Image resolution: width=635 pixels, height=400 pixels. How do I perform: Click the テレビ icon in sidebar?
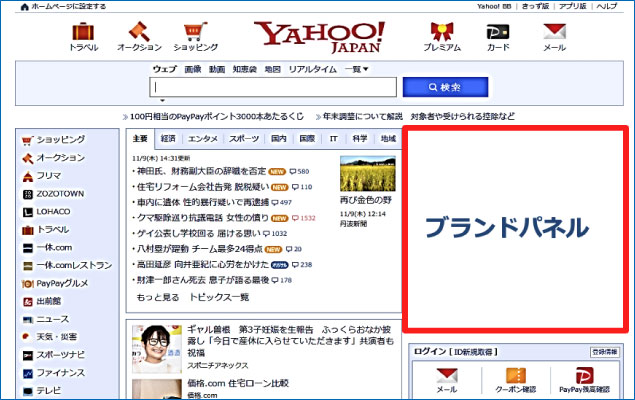click(28, 391)
